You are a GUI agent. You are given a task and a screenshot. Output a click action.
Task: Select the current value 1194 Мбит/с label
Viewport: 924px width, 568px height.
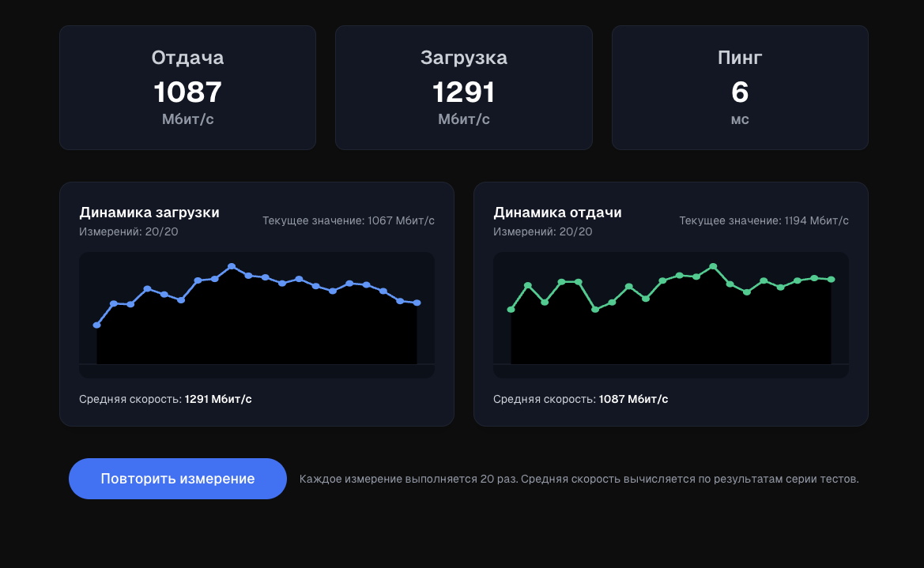(x=764, y=220)
